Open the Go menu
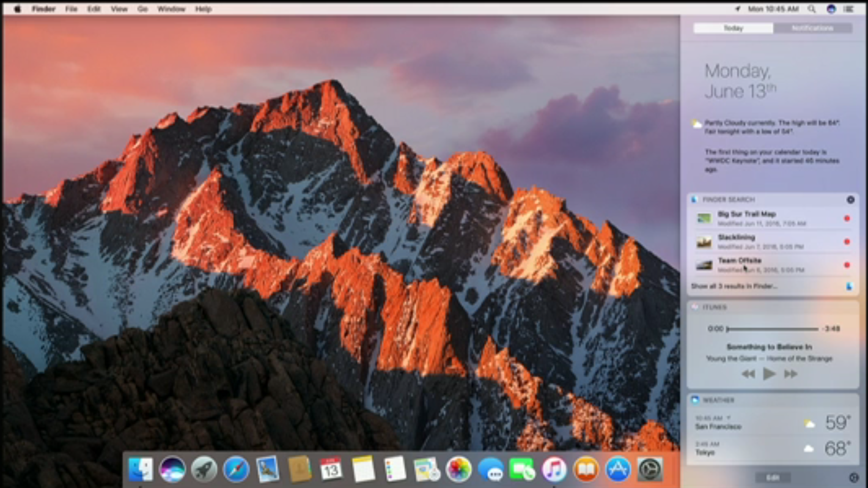868x488 pixels. (142, 9)
